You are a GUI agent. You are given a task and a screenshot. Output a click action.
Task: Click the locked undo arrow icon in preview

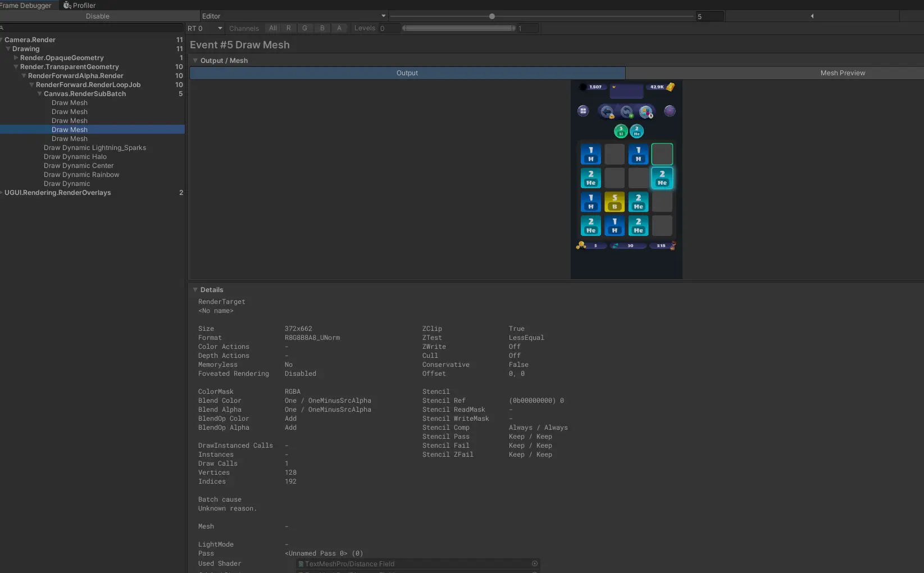tap(607, 112)
